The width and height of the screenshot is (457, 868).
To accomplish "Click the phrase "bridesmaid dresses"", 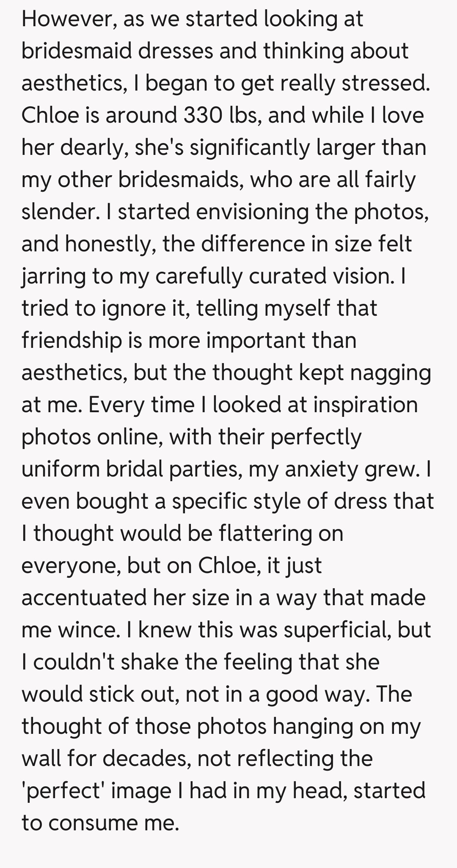I will pos(117,51).
